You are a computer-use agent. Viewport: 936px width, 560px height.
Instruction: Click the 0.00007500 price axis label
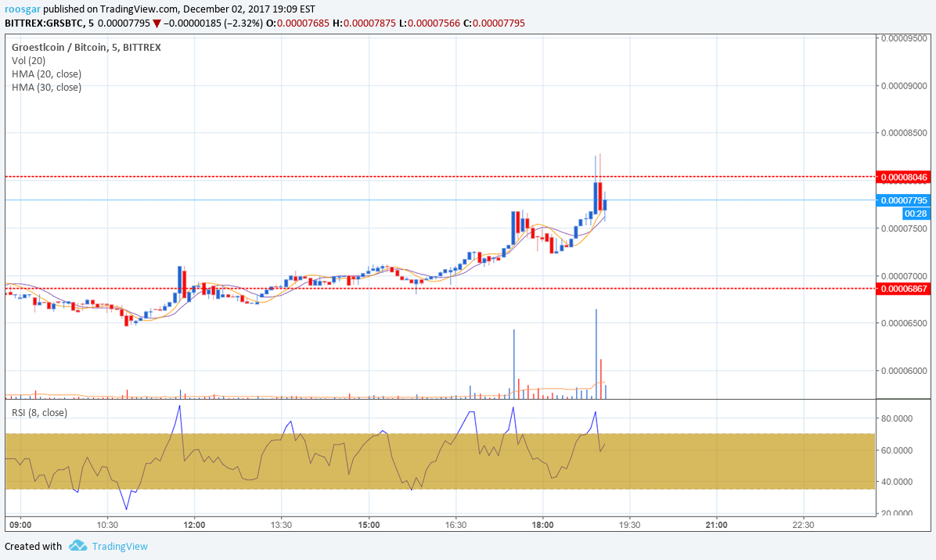[x=905, y=228]
